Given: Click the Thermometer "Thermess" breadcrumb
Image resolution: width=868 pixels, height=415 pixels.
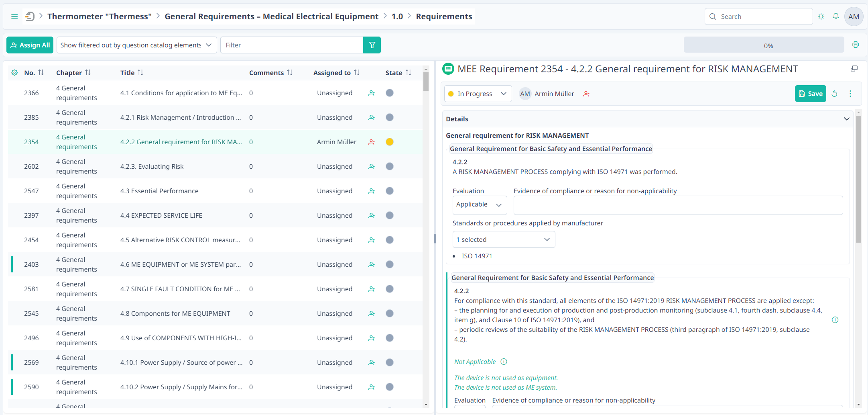Looking at the screenshot, I should 100,16.
